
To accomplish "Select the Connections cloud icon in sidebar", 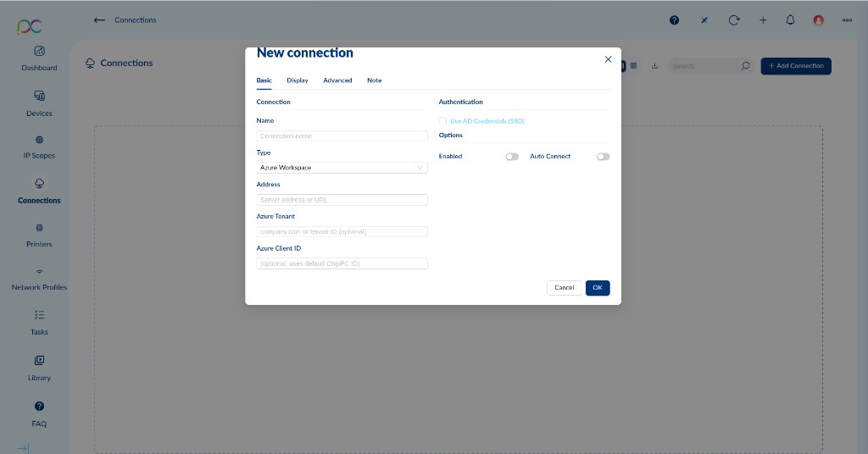I will (39, 183).
